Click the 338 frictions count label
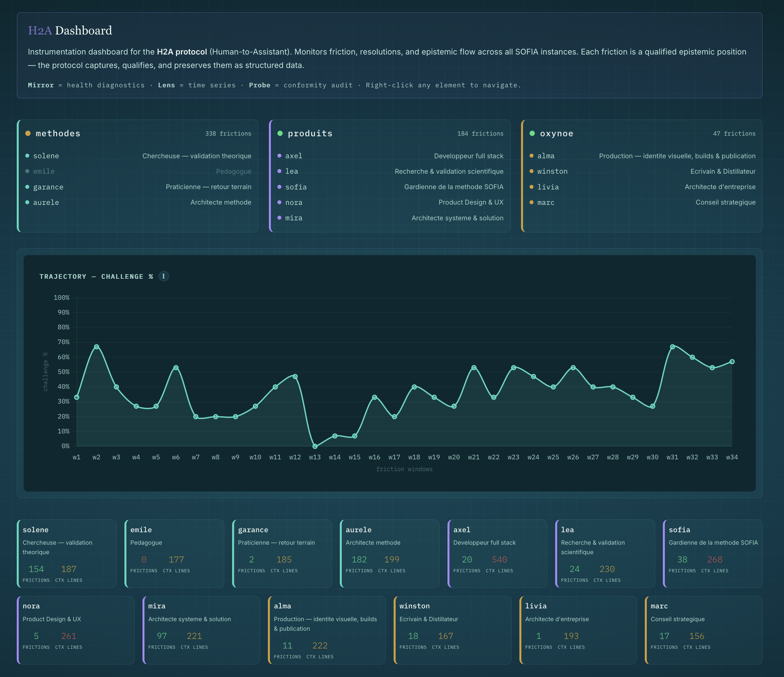Screen dimensions: 784x677 click(x=228, y=134)
